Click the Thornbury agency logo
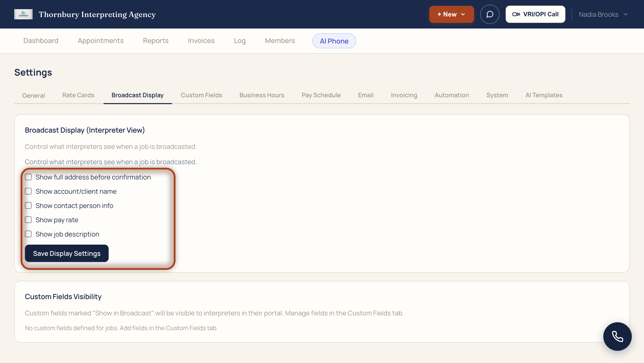The image size is (644, 363). click(23, 14)
